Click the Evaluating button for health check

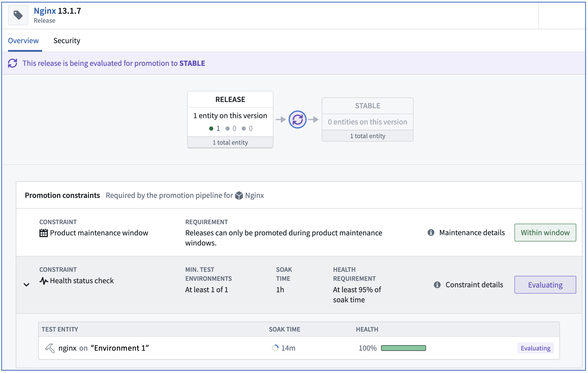pyautogui.click(x=545, y=285)
